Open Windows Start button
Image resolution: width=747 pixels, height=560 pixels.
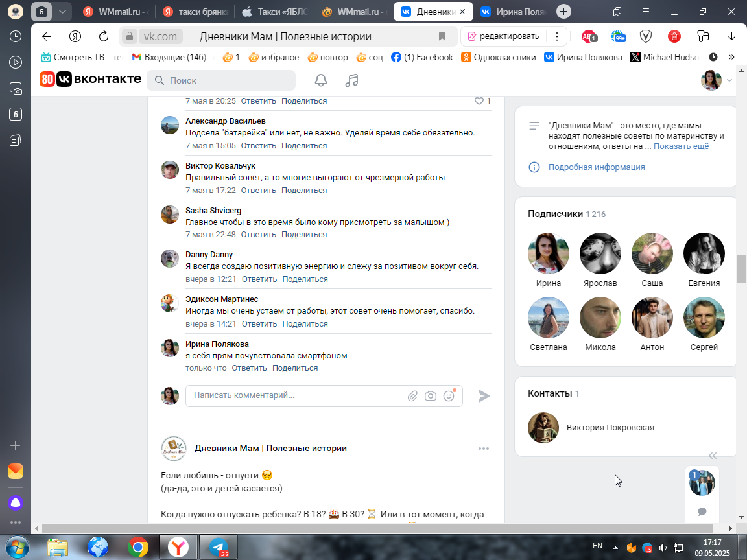point(17,548)
